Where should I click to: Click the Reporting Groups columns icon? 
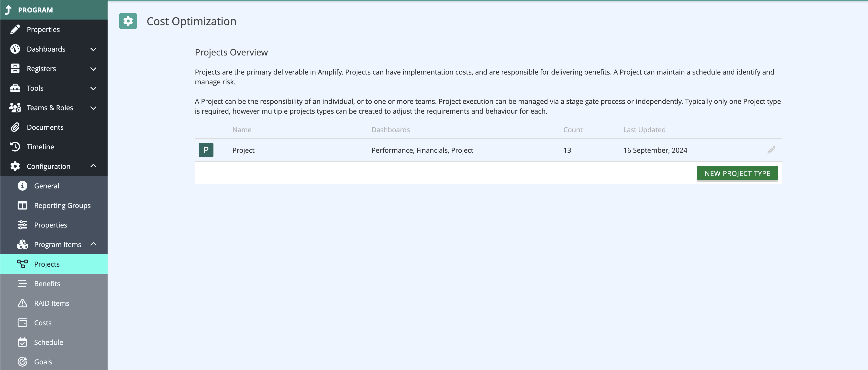click(x=22, y=205)
